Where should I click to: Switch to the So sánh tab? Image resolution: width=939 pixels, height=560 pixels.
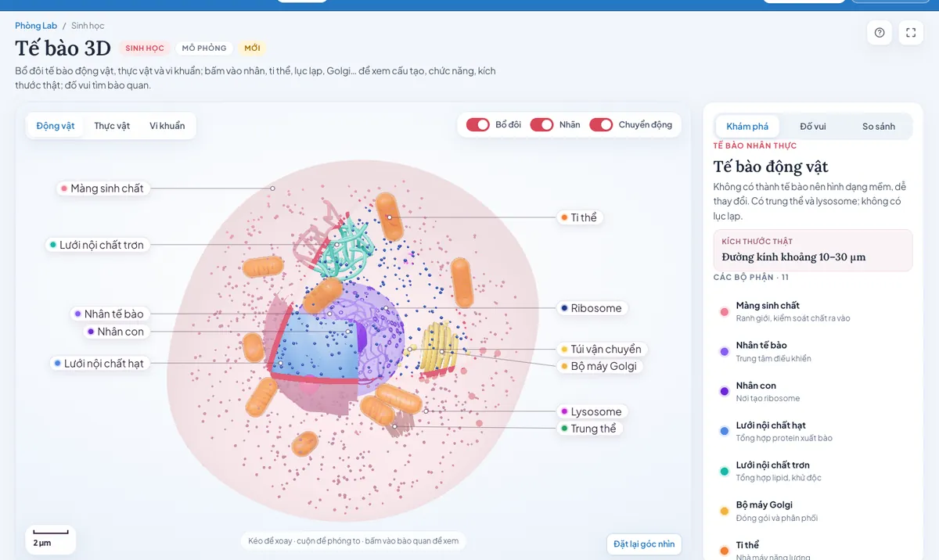pos(879,127)
